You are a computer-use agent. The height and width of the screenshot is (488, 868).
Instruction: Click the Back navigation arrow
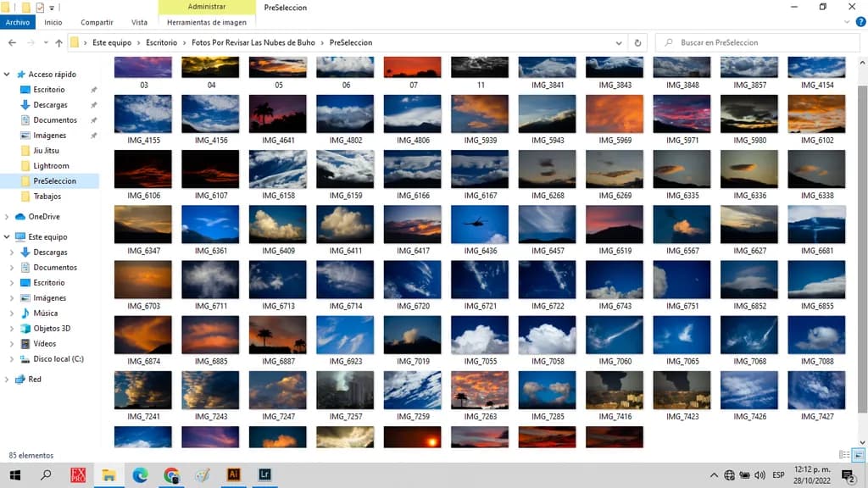(x=12, y=42)
